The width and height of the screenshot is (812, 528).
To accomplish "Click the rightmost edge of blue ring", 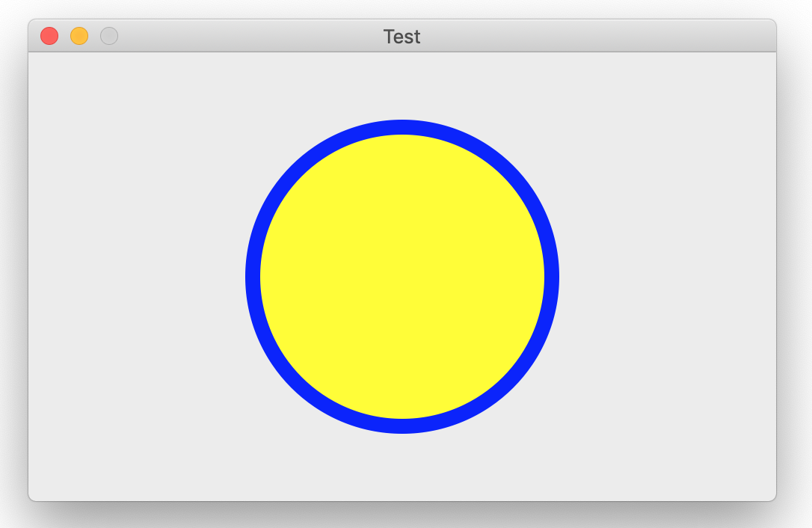I will point(552,277).
